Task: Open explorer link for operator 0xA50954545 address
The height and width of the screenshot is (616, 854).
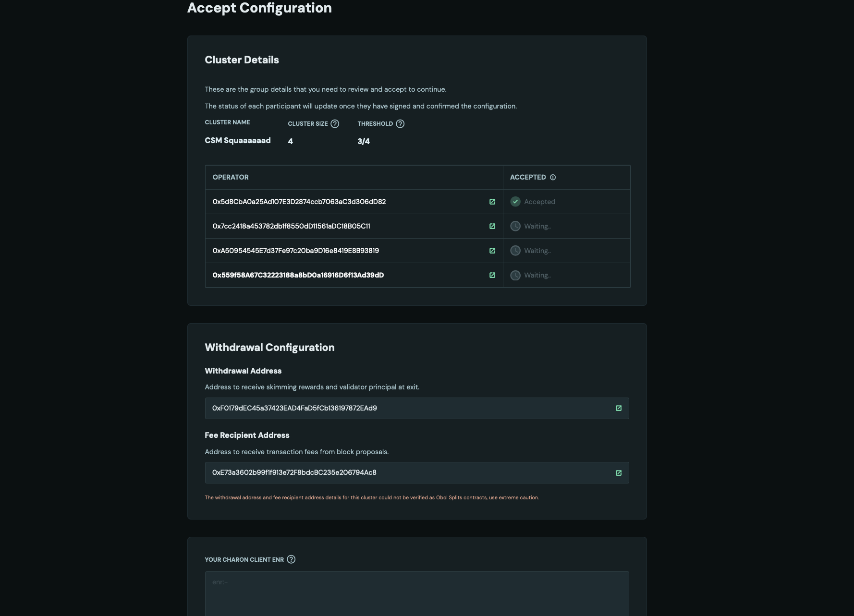Action: pyautogui.click(x=492, y=250)
